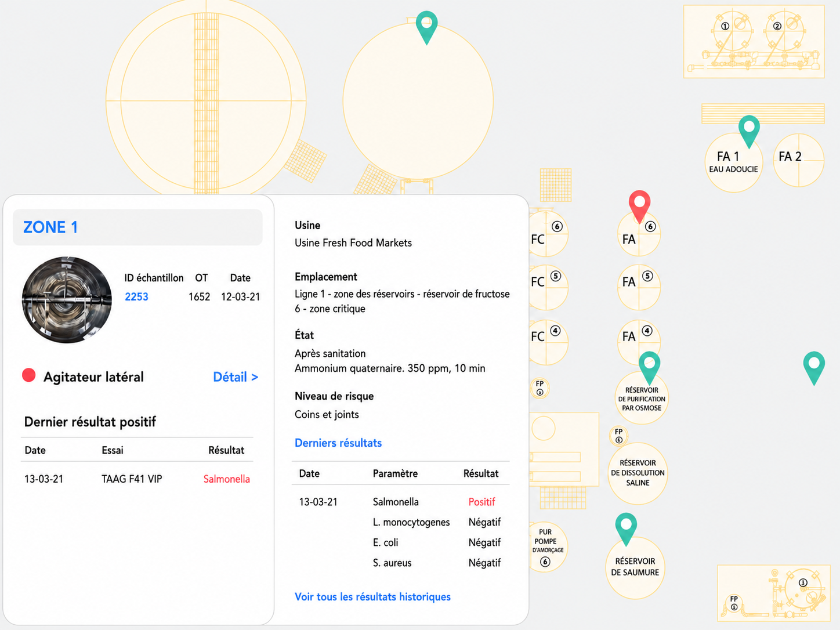Click the red status dot beside Agitateur latéral
The width and height of the screenshot is (840, 630).
coord(29,375)
